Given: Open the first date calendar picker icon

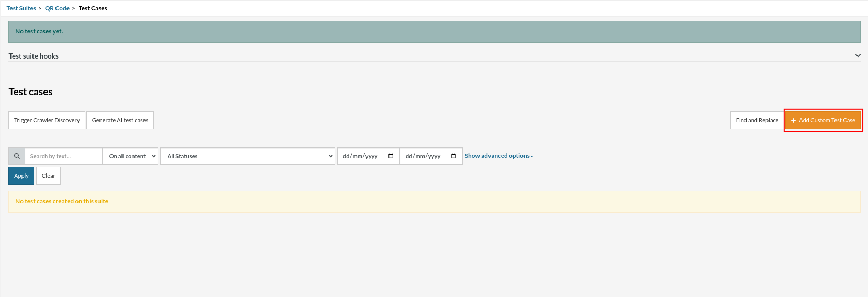Looking at the screenshot, I should (391, 156).
